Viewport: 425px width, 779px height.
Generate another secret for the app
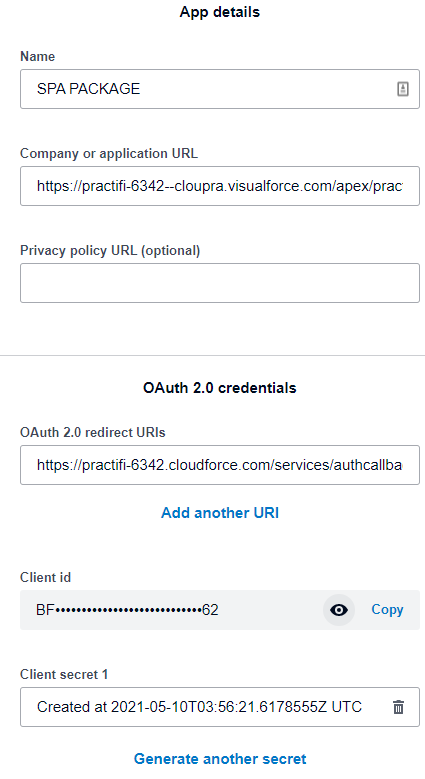pos(220,759)
